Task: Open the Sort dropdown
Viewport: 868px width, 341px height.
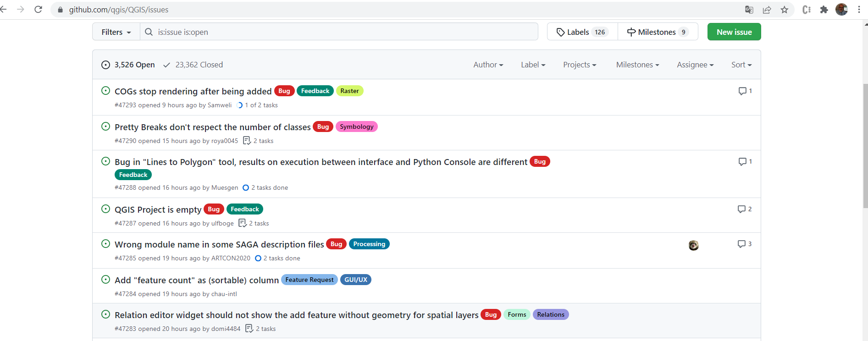Action: 741,65
